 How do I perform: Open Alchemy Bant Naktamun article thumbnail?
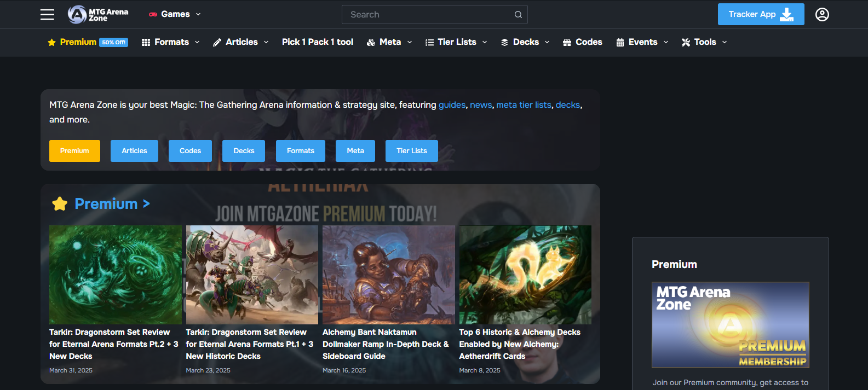[x=389, y=275]
